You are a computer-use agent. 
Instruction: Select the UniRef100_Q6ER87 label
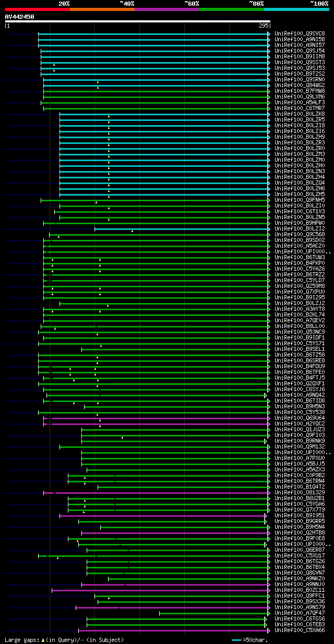300,550
